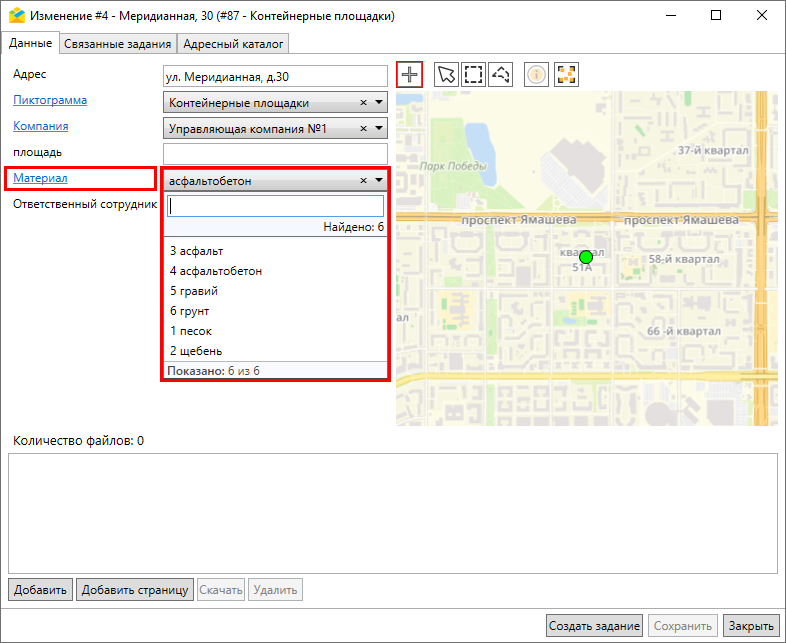
Task: Clear the Управляющая компания №1 value
Action: (364, 129)
